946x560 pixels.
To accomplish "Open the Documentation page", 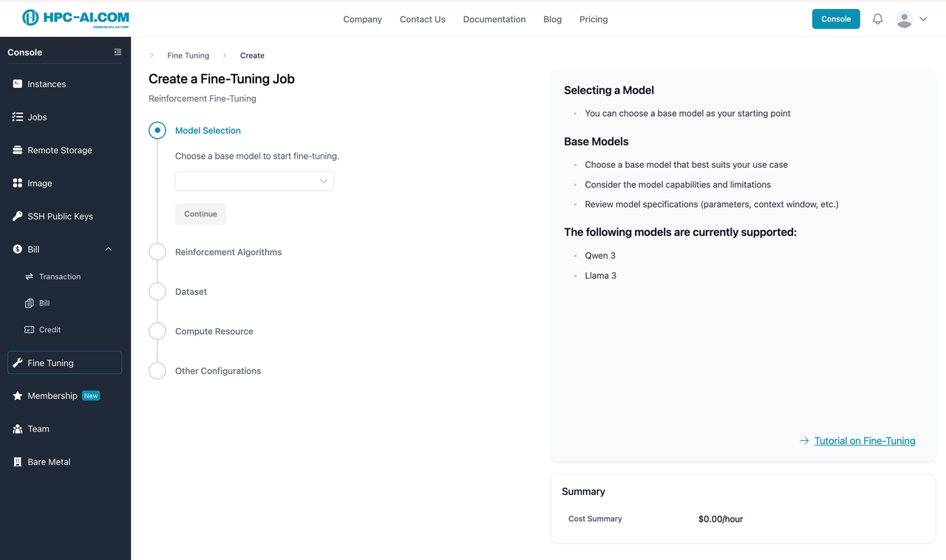I will tap(494, 19).
